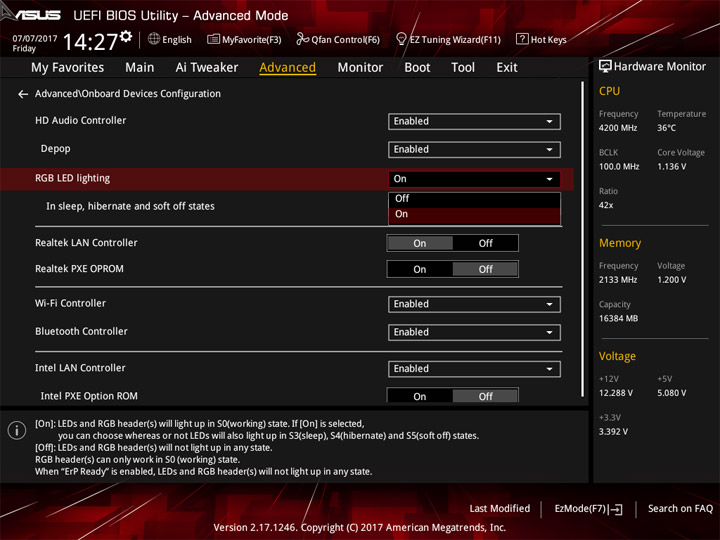
Task: Open Intel LAN Controller dropdown
Action: point(474,369)
